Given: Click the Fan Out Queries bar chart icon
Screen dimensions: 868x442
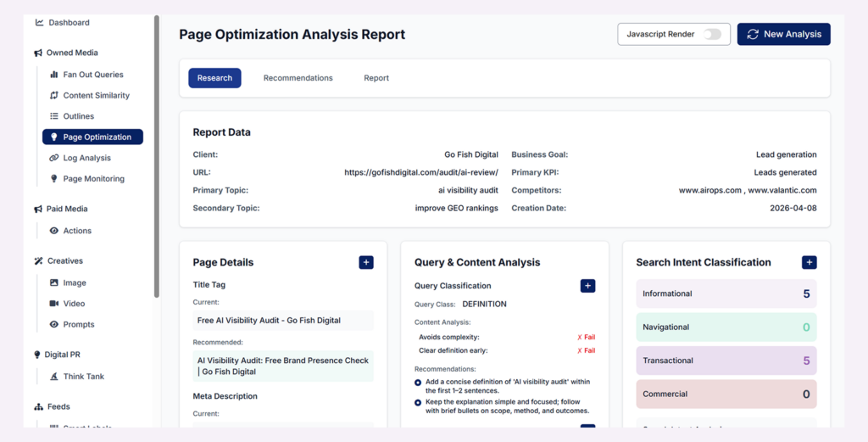Looking at the screenshot, I should tap(54, 75).
